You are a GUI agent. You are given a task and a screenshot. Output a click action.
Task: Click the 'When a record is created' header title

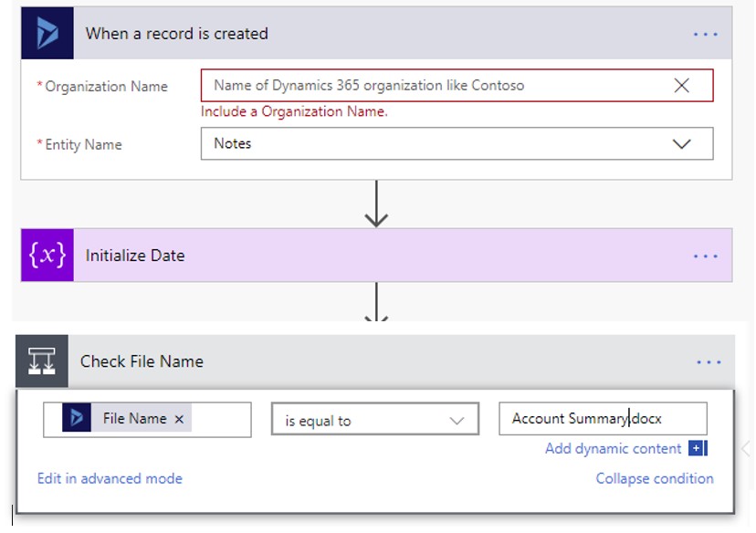pos(176,34)
